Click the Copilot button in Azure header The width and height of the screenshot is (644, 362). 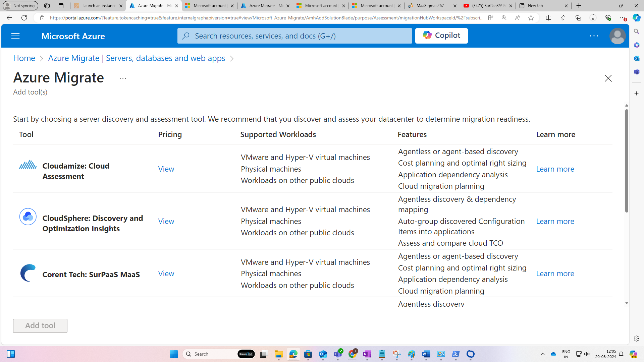point(441,36)
